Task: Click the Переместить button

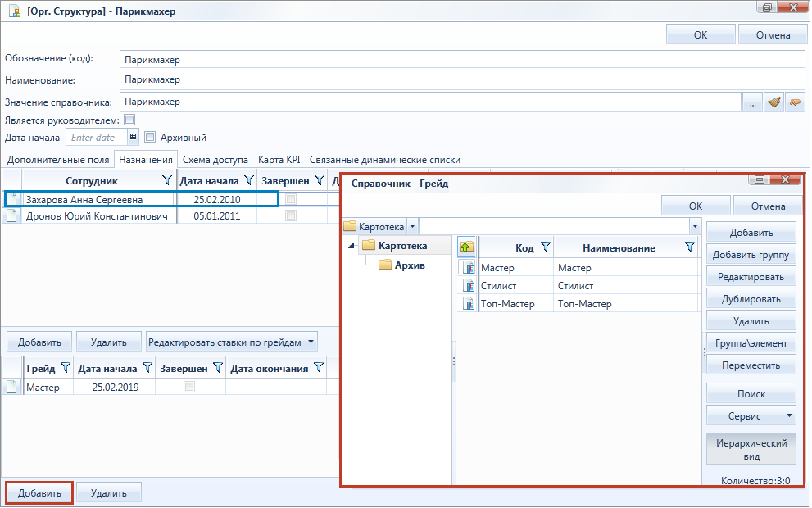Action: tap(751, 365)
